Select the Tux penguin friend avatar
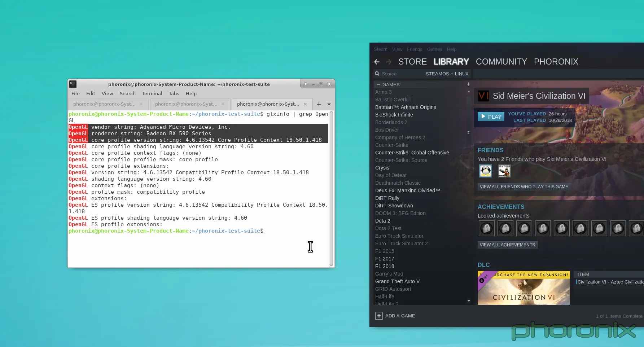 [x=485, y=171]
